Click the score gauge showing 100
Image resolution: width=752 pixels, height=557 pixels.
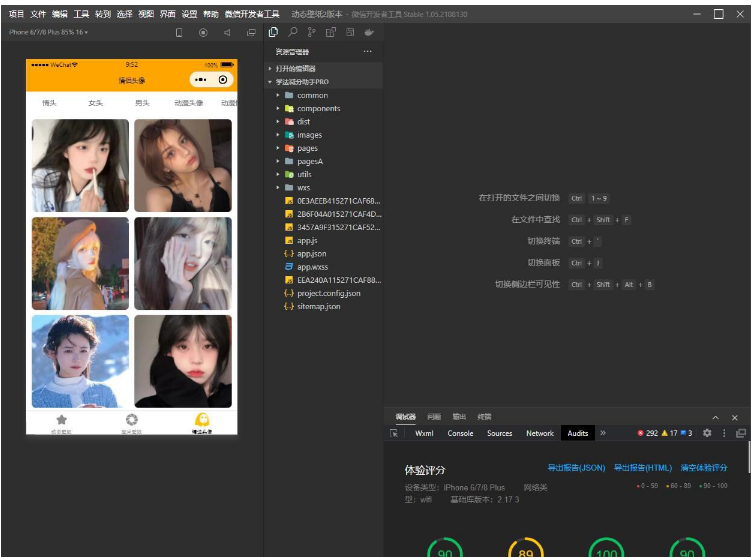point(606,547)
